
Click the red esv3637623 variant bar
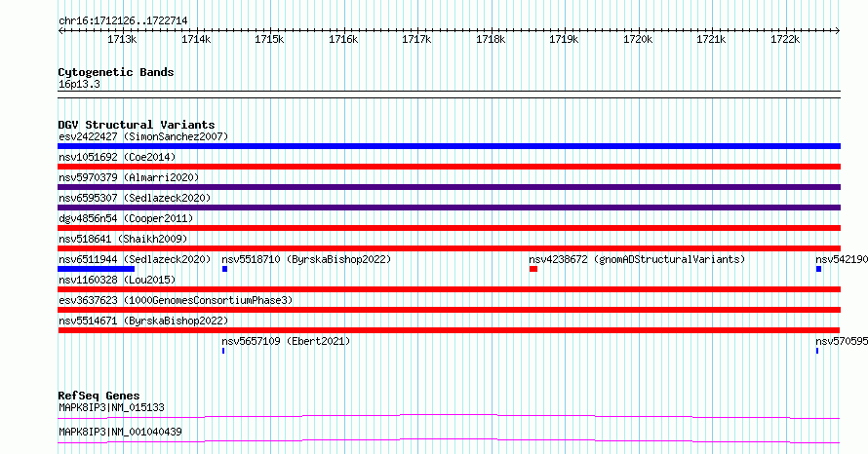[x=449, y=310]
